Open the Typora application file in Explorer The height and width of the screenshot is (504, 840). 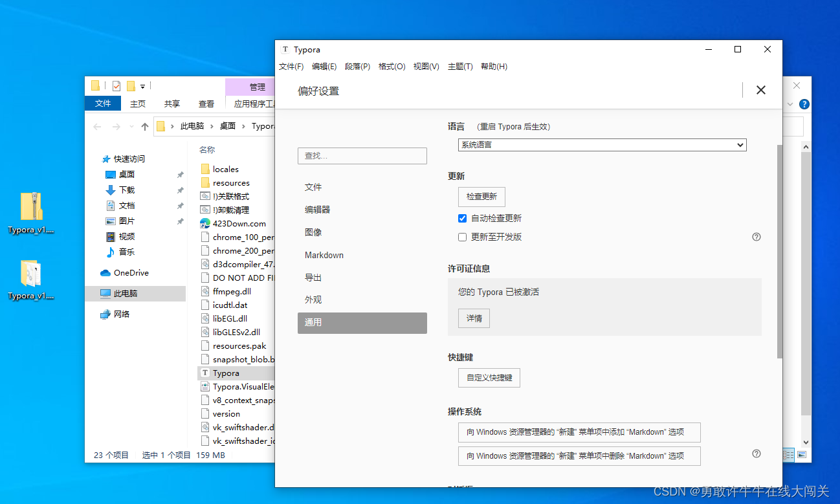[226, 373]
